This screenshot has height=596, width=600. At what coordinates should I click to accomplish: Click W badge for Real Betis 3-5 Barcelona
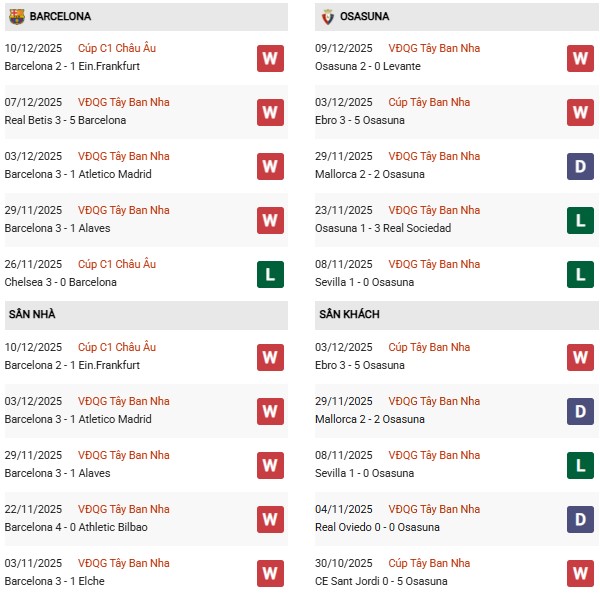tap(270, 112)
